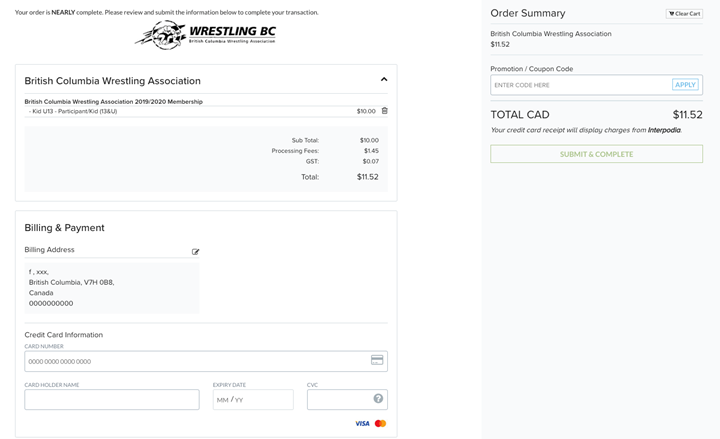Click Submit & Complete

click(596, 154)
